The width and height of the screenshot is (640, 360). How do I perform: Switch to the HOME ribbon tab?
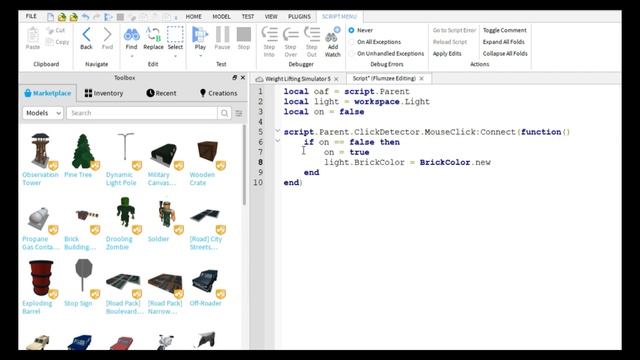193,17
